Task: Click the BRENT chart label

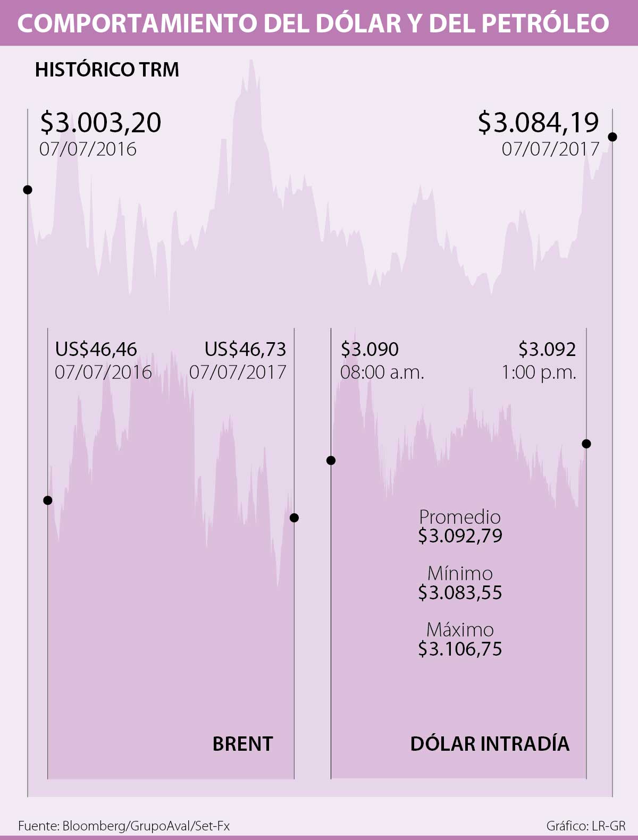Action: 242,743
